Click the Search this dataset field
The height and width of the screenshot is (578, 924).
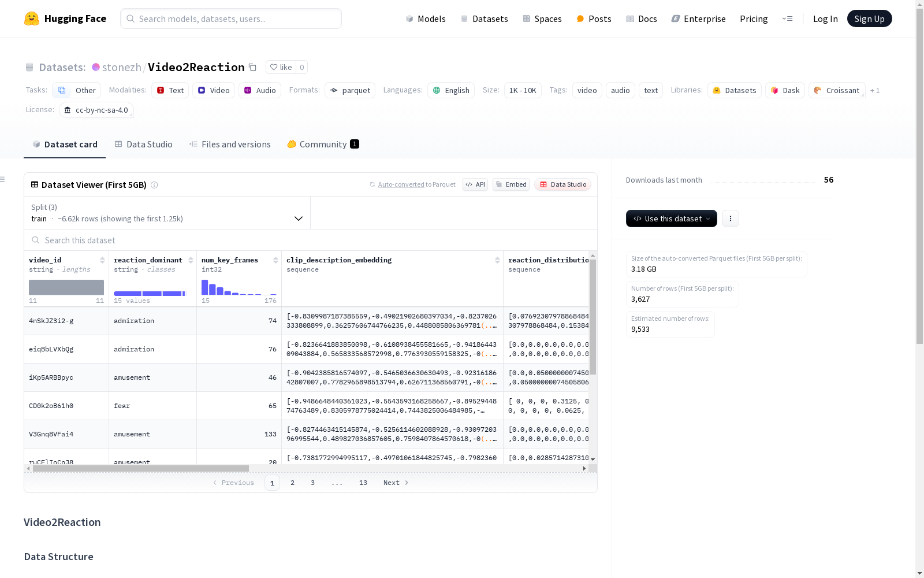coord(311,240)
